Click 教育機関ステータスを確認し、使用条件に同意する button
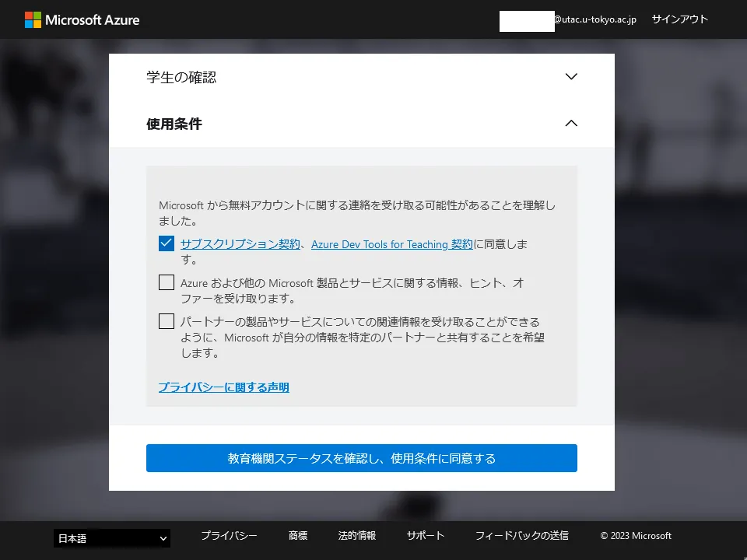This screenshot has height=560, width=747. [x=362, y=458]
